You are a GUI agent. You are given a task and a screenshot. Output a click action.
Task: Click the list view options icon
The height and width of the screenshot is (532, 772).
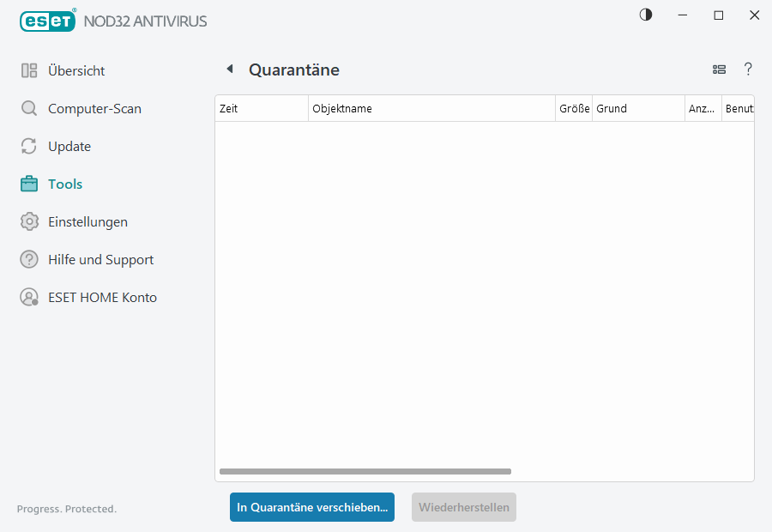pos(719,70)
